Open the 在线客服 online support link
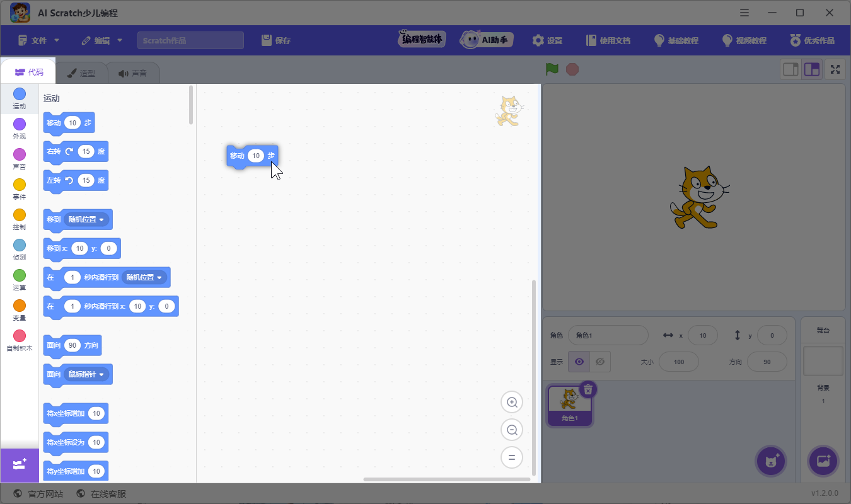This screenshot has width=851, height=504. click(x=101, y=494)
